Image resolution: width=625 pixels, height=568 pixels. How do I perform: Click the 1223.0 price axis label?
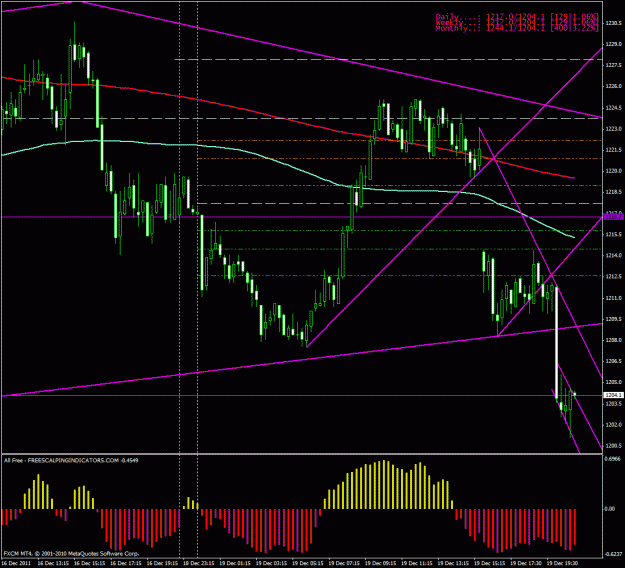[613, 129]
